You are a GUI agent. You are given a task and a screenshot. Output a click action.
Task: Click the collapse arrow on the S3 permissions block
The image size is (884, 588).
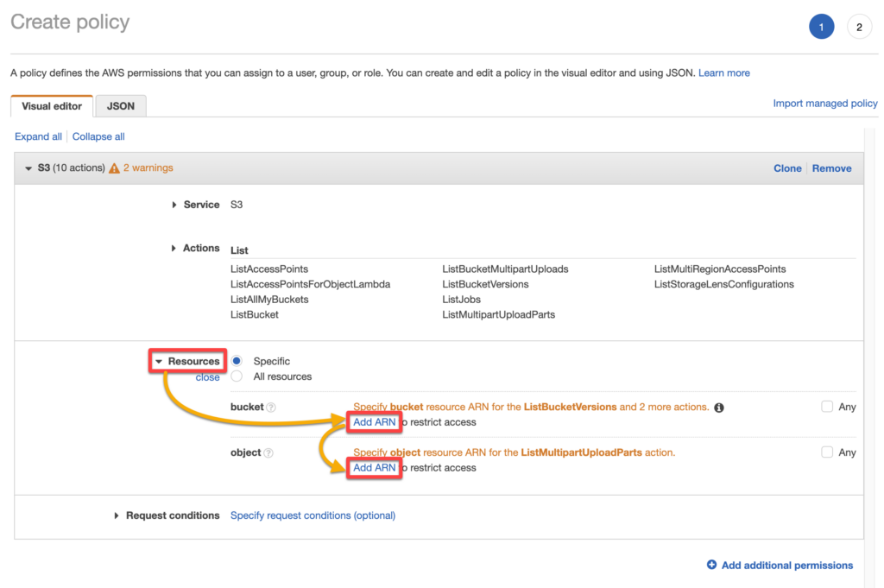tap(29, 168)
